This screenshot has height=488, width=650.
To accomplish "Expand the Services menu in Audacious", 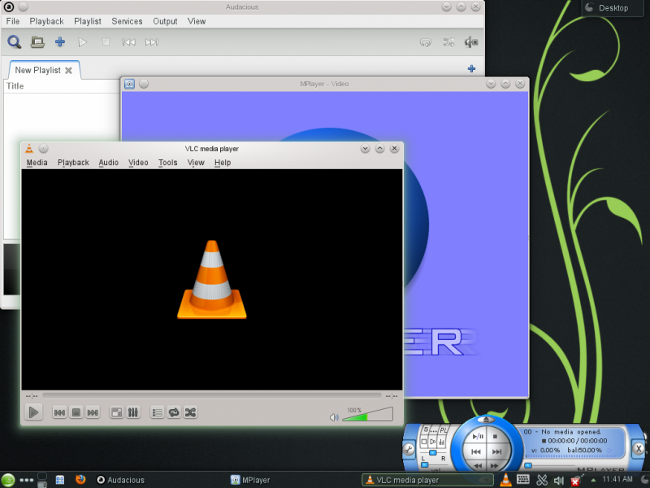I will [x=126, y=21].
